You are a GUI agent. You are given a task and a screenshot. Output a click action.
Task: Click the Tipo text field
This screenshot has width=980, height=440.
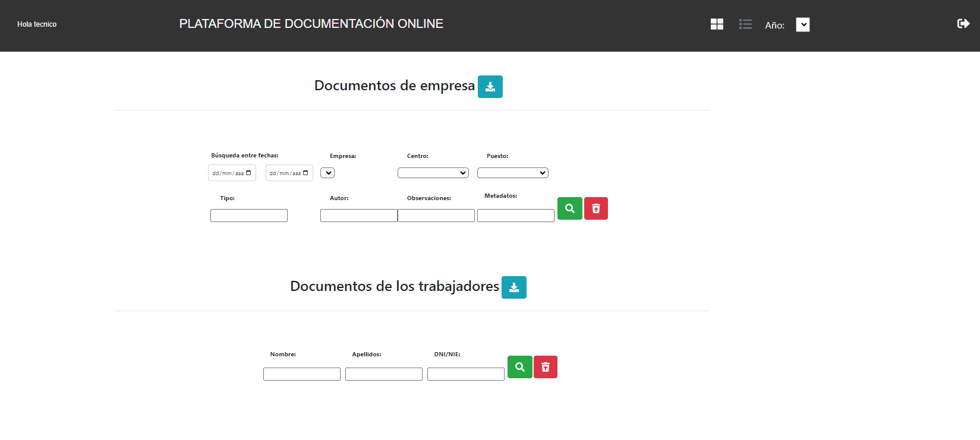pos(249,216)
